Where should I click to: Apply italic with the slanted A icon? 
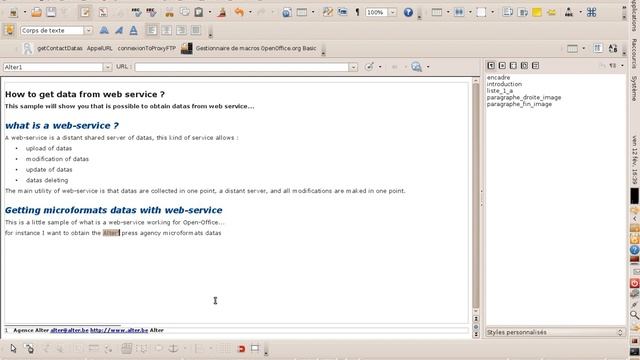tap(119, 30)
